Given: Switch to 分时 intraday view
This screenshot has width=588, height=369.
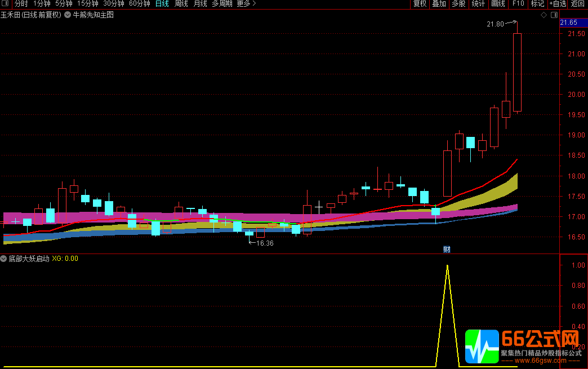Looking at the screenshot, I should tap(21, 4).
